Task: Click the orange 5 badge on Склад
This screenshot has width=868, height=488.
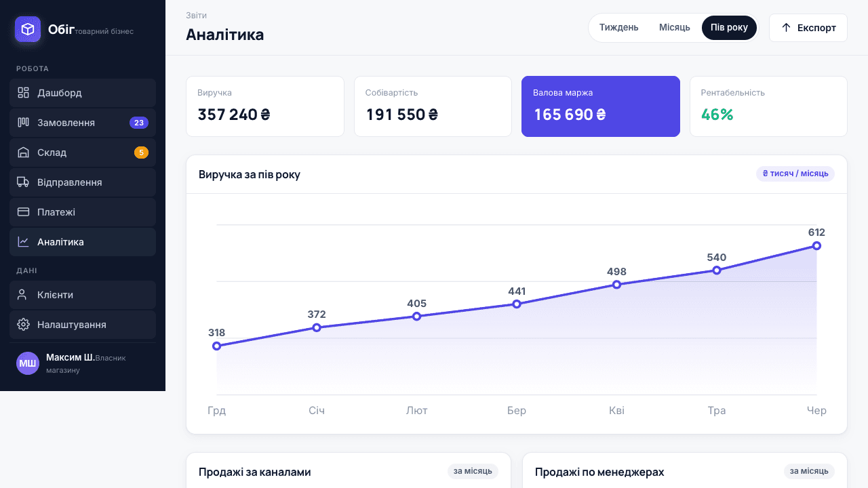Action: 141,152
